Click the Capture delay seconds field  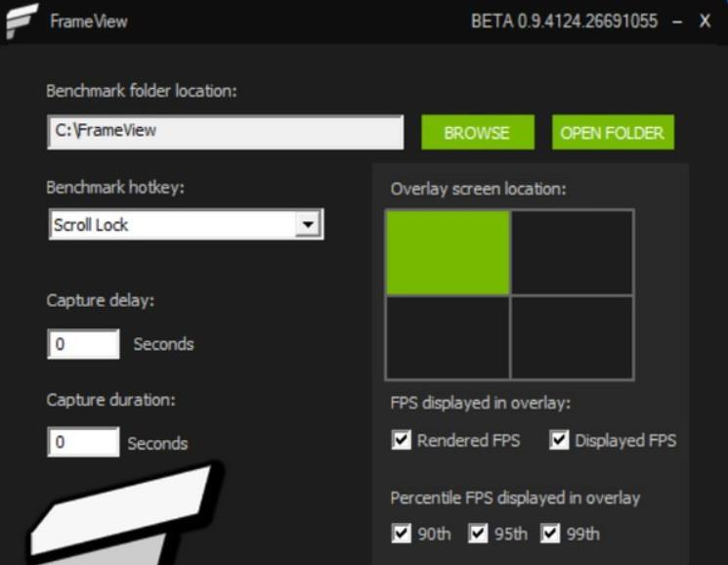click(84, 344)
